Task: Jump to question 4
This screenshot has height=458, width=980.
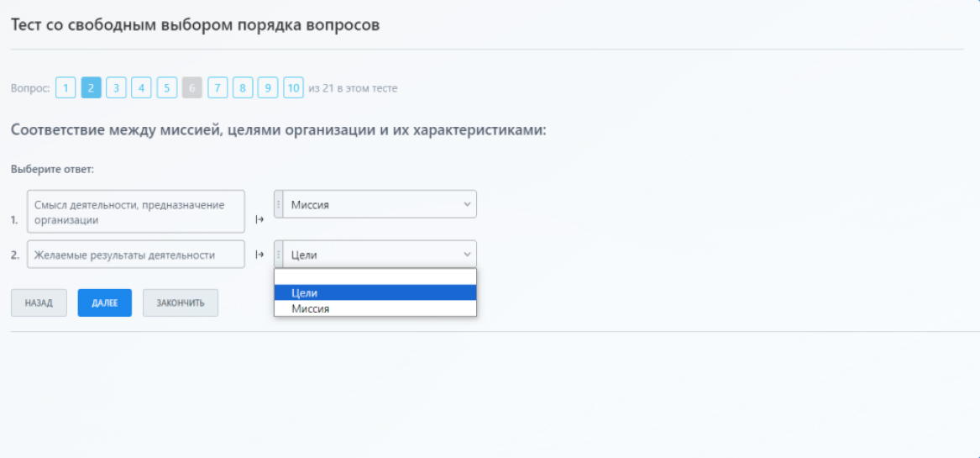Action: (x=142, y=87)
